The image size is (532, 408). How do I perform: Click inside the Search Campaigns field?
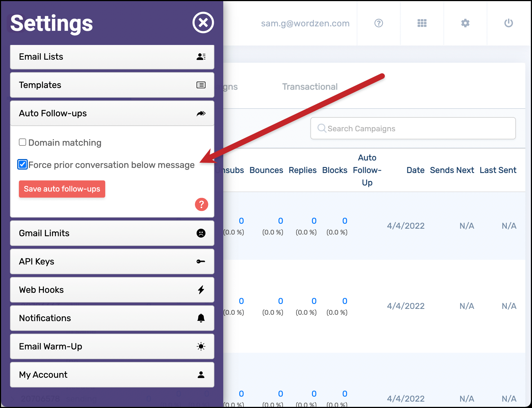[413, 128]
